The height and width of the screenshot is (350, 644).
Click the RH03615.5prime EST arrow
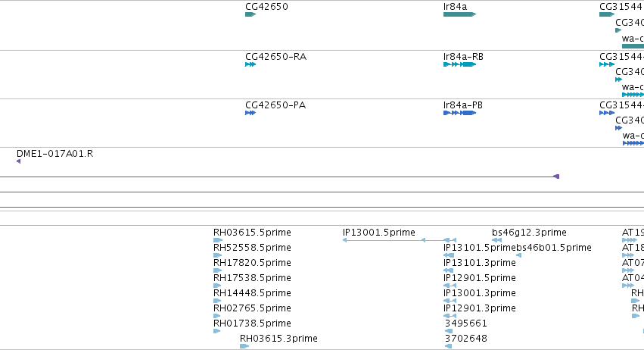(x=218, y=240)
